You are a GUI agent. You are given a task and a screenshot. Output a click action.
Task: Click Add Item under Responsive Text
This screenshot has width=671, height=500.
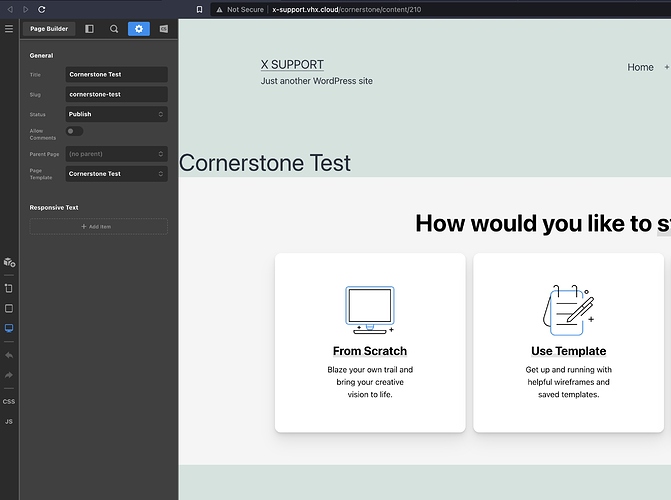coord(98,227)
